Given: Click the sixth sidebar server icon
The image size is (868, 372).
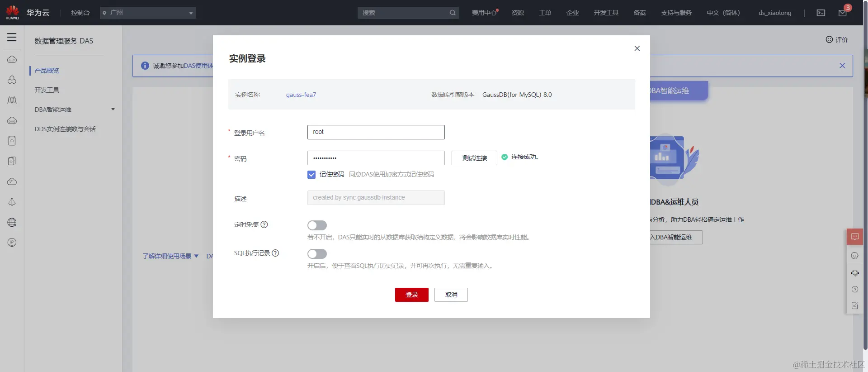Looking at the screenshot, I should pyautogui.click(x=12, y=161).
